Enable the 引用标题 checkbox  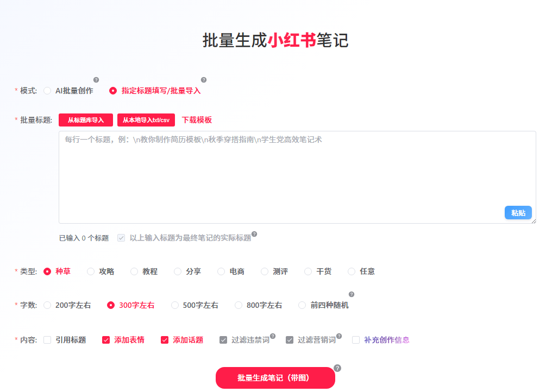pos(47,340)
